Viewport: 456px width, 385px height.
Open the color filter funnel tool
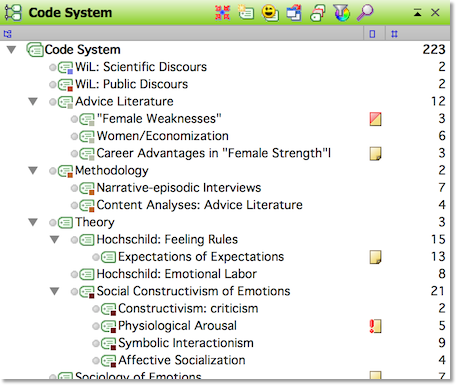pos(341,13)
